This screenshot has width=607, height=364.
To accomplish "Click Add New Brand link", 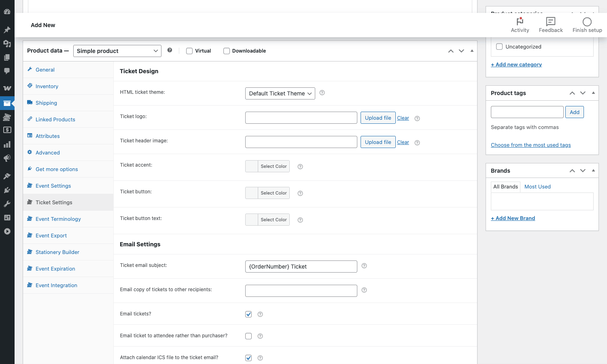I will (x=513, y=218).
